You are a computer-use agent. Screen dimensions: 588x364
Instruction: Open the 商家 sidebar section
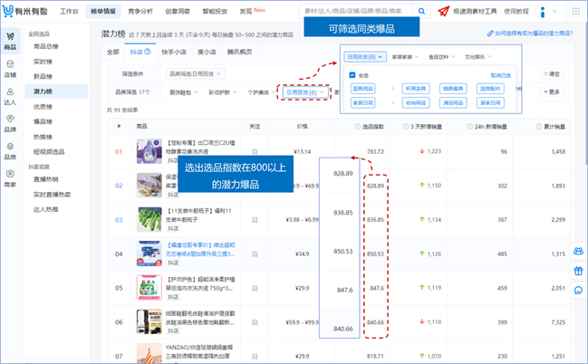pos(11,178)
